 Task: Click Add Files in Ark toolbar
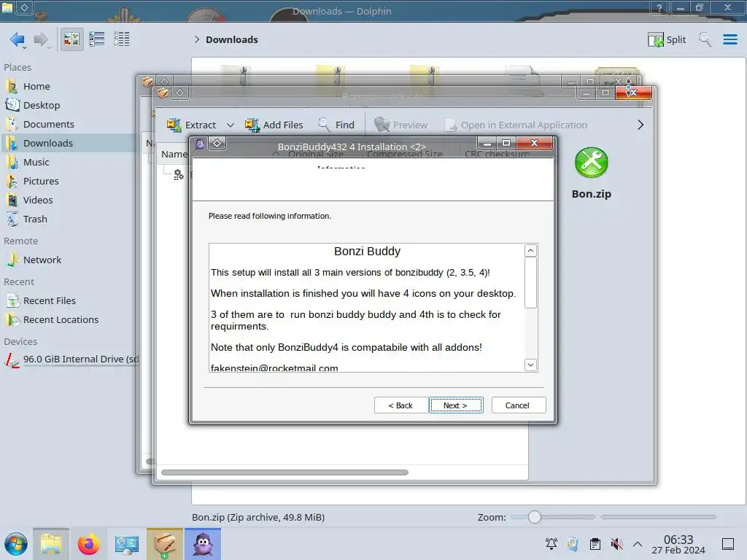[x=274, y=125]
